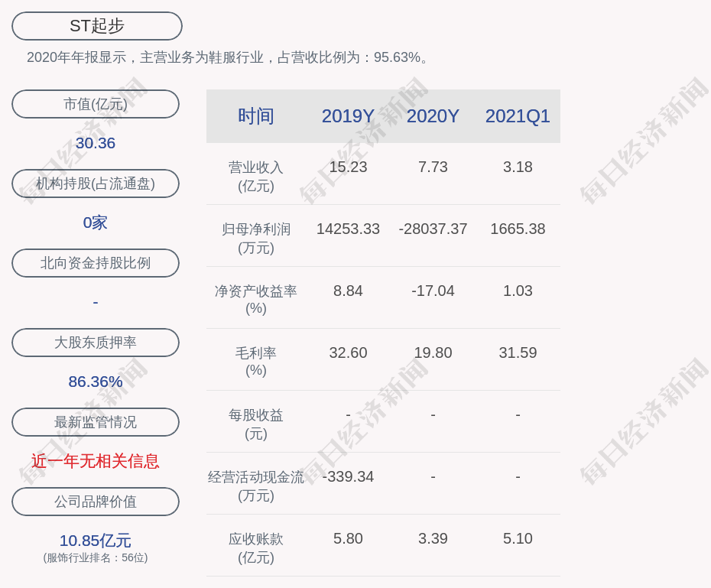This screenshot has height=588, width=711.
Task: Click the receivables value 5.10
Action: point(518,538)
